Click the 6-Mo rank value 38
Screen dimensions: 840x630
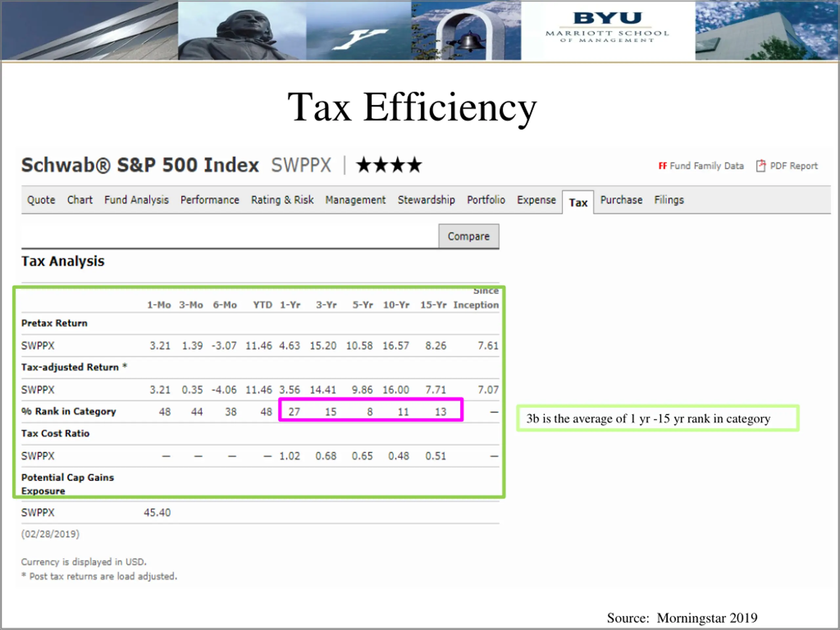230,412
